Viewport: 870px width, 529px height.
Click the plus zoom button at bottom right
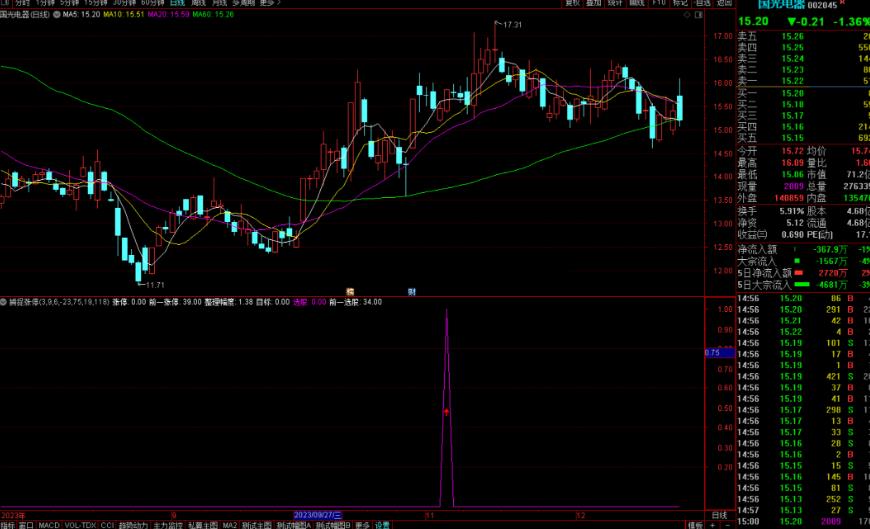coord(713,525)
